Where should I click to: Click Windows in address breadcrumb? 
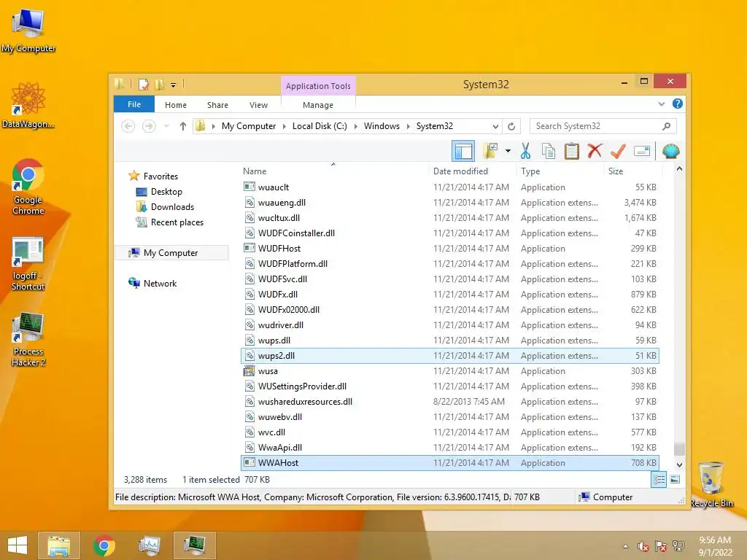[382, 126]
